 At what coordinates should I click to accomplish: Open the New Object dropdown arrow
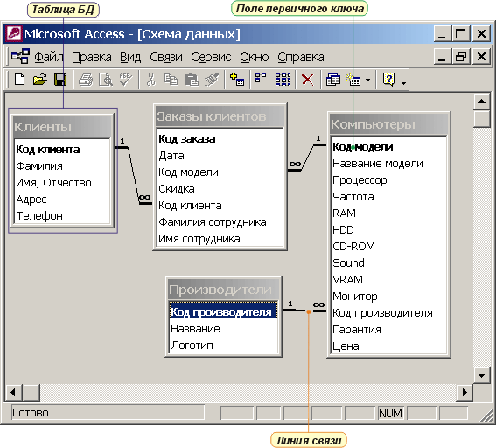click(367, 80)
